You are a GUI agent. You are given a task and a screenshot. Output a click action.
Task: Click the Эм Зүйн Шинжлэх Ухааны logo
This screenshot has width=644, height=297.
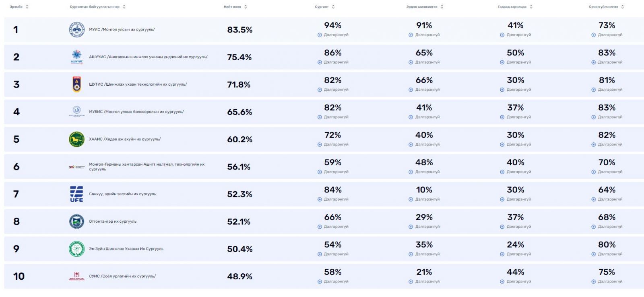click(76, 249)
